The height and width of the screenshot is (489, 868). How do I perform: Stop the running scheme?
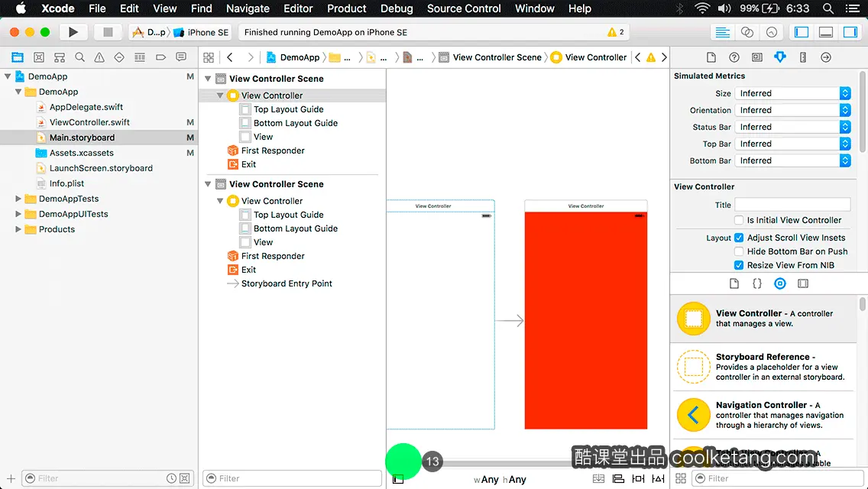click(x=108, y=32)
